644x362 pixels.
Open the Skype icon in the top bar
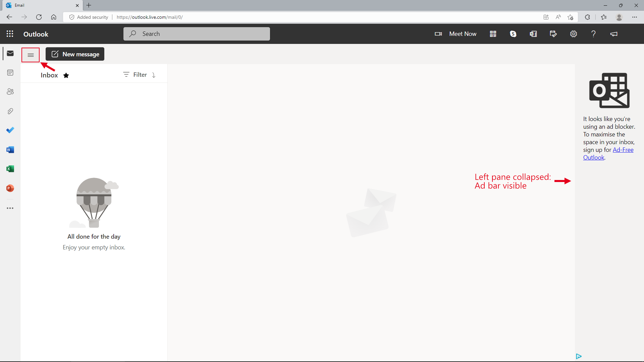(513, 34)
